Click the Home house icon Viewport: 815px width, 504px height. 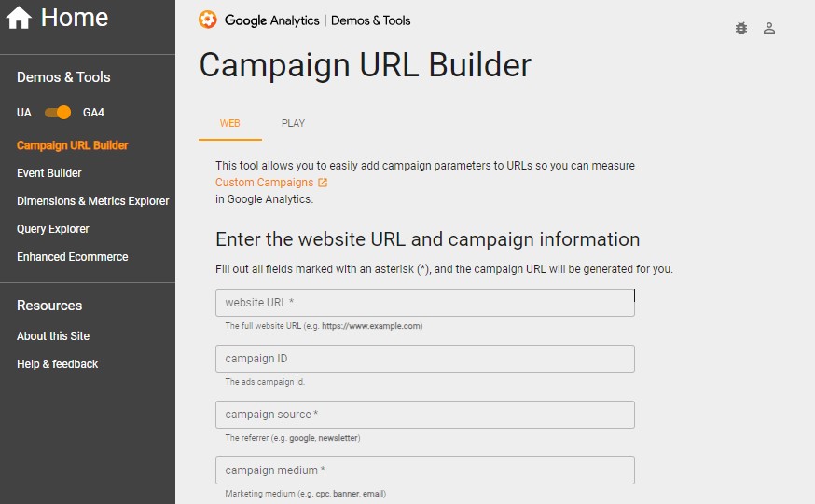tap(19, 18)
